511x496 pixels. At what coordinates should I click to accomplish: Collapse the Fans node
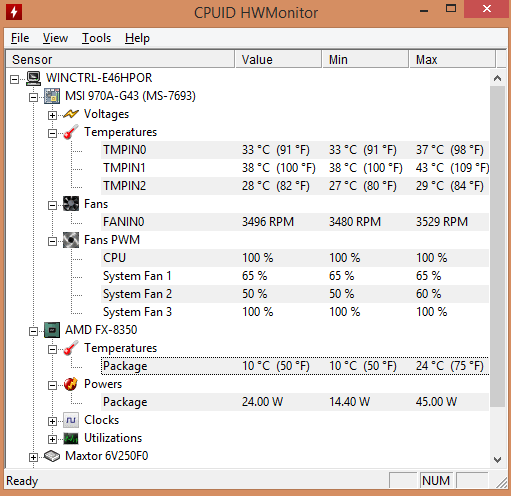click(52, 205)
